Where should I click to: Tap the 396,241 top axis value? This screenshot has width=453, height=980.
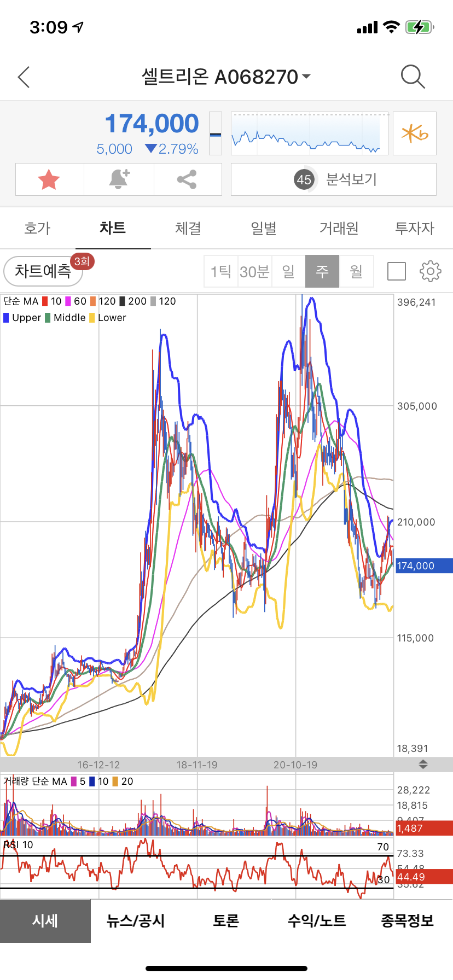tap(416, 302)
